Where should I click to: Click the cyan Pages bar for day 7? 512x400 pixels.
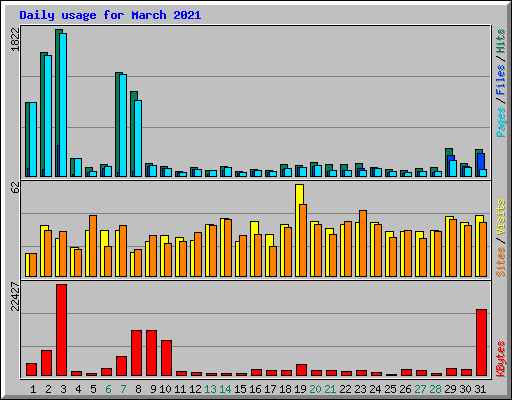[123, 125]
